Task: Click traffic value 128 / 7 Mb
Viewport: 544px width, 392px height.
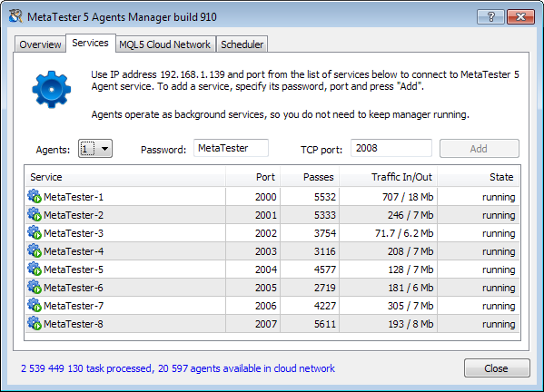Action: pos(410,269)
